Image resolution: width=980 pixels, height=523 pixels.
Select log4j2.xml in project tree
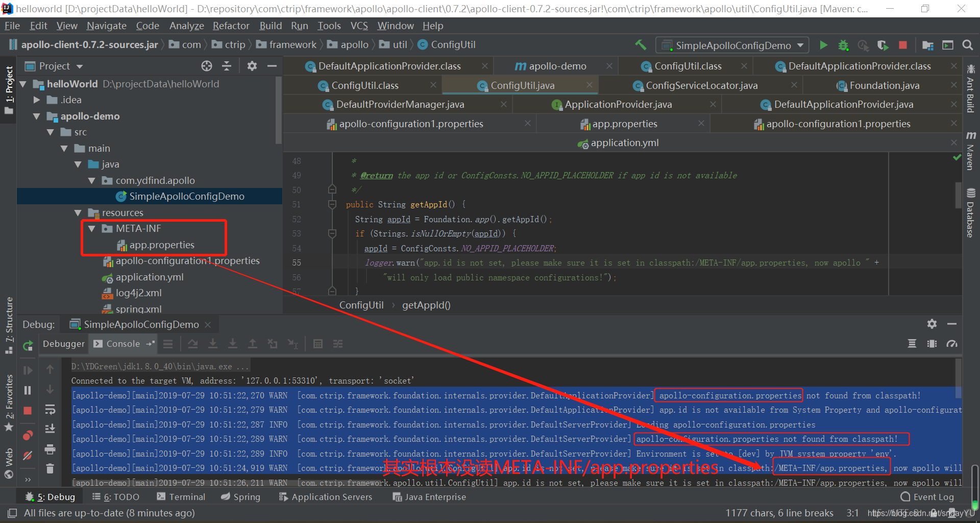(x=138, y=293)
